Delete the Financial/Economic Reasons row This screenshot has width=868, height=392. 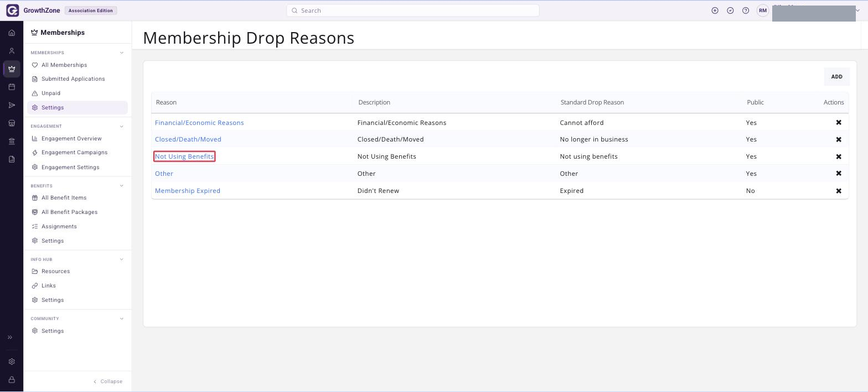[839, 123]
